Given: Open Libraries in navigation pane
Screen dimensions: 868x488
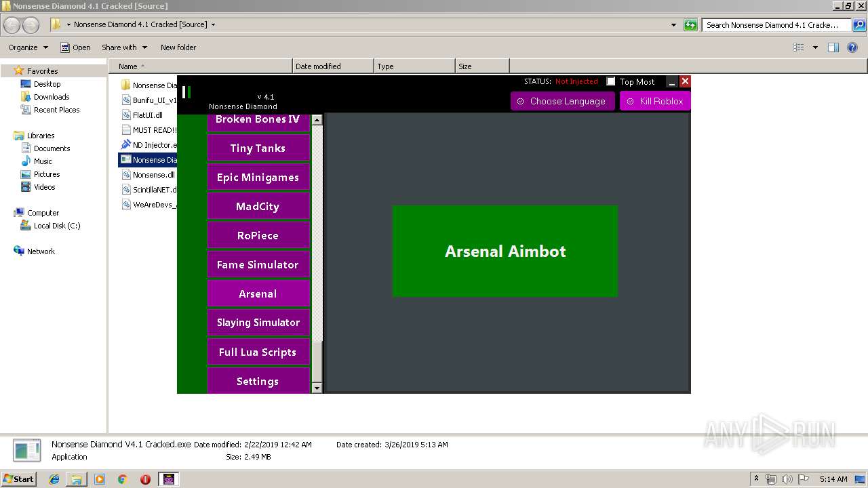Looking at the screenshot, I should 41,136.
